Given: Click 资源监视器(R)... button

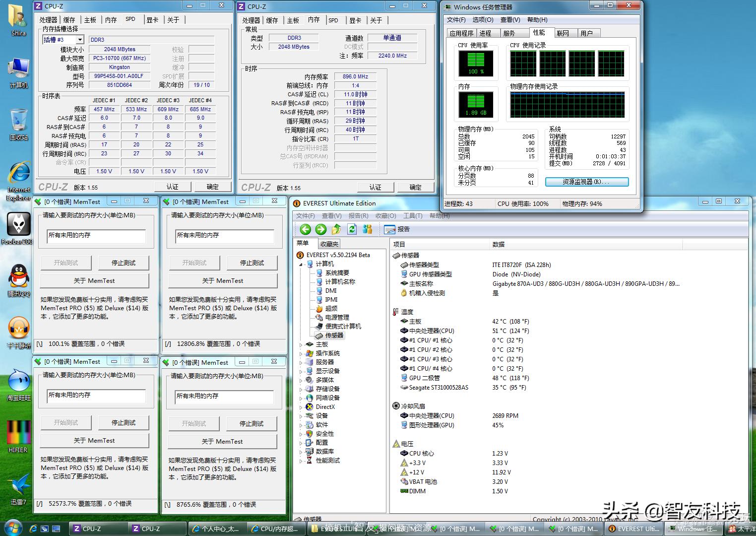Looking at the screenshot, I should pos(587,182).
